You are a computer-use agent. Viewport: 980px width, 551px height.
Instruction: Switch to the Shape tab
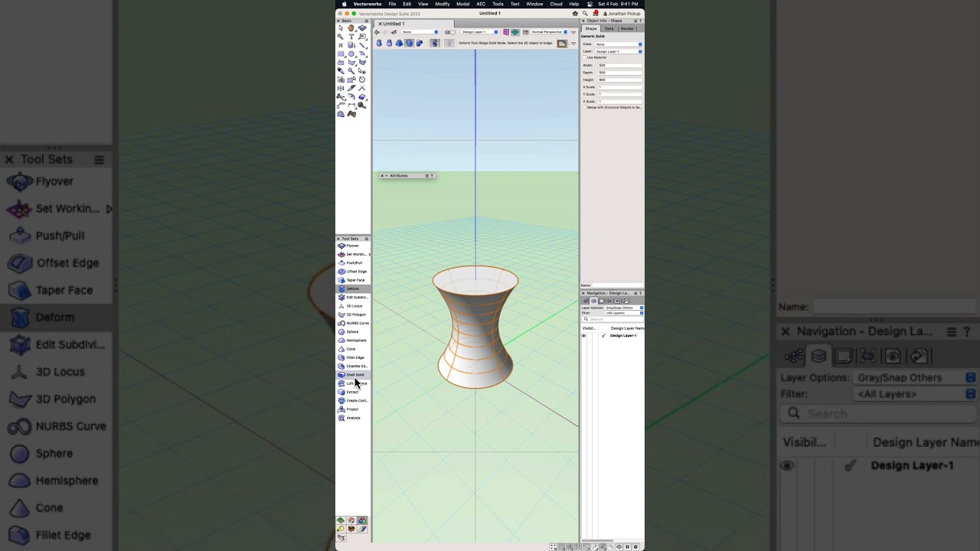pos(591,28)
